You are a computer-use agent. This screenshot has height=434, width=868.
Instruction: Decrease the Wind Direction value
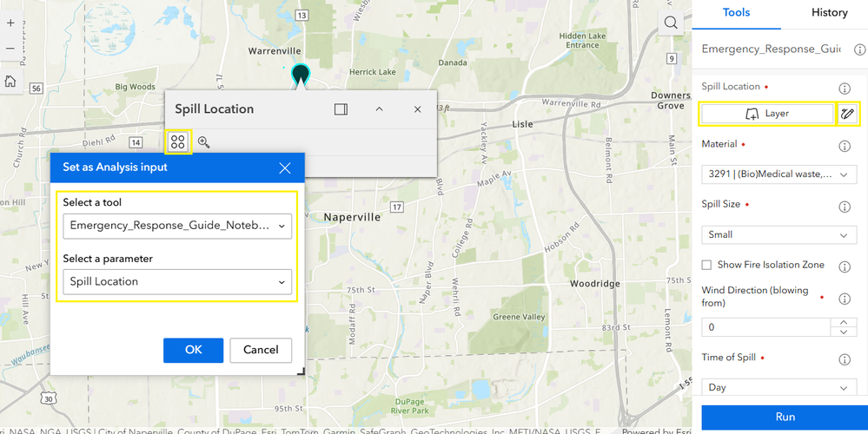coord(845,332)
